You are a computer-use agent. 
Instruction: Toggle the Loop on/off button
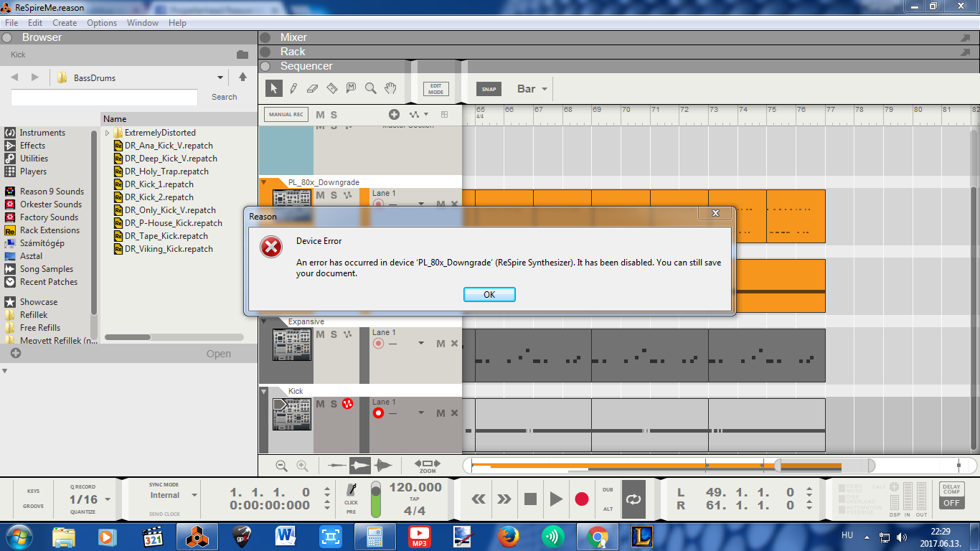point(633,499)
